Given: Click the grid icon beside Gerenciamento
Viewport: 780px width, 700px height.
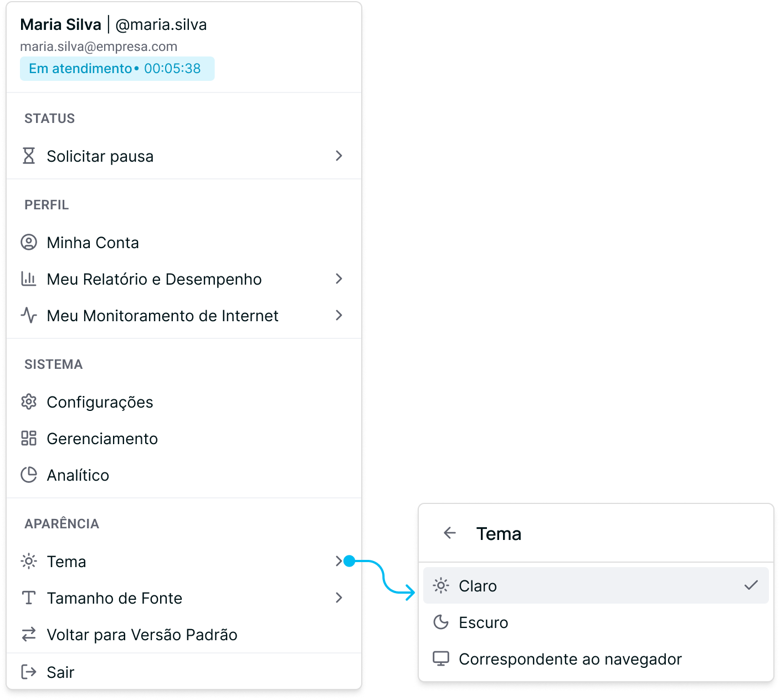Looking at the screenshot, I should click(x=29, y=438).
